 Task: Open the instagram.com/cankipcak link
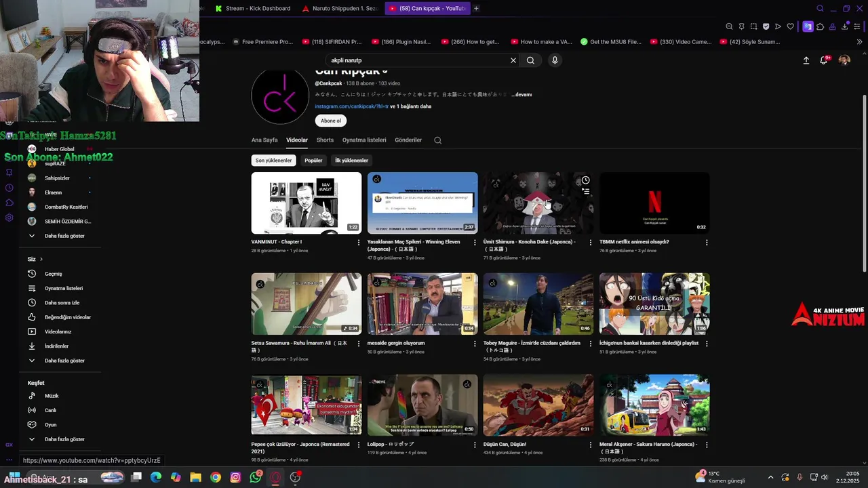pyautogui.click(x=351, y=106)
